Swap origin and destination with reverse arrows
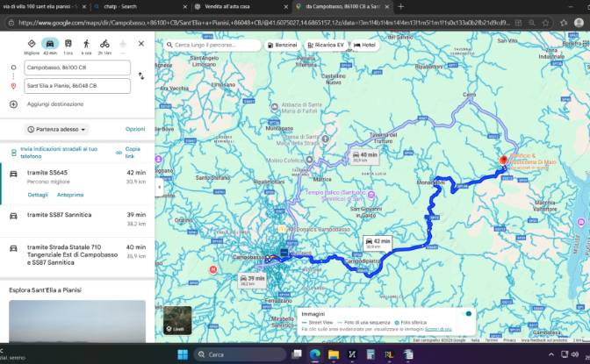Image resolution: width=590 pixels, height=364 pixels. tap(141, 76)
